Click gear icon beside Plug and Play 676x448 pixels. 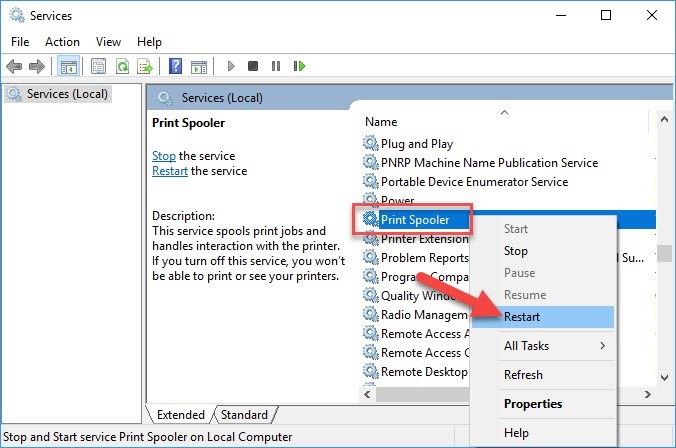pyautogui.click(x=370, y=143)
